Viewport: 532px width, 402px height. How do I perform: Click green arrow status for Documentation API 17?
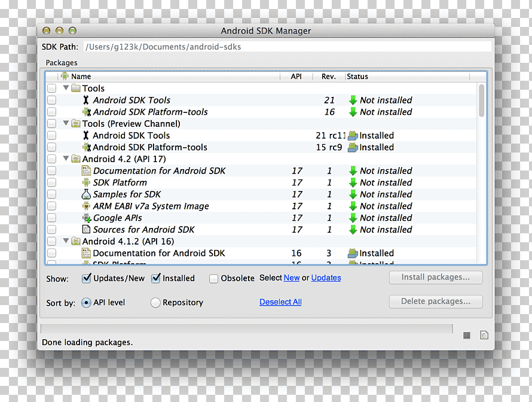[x=353, y=170]
